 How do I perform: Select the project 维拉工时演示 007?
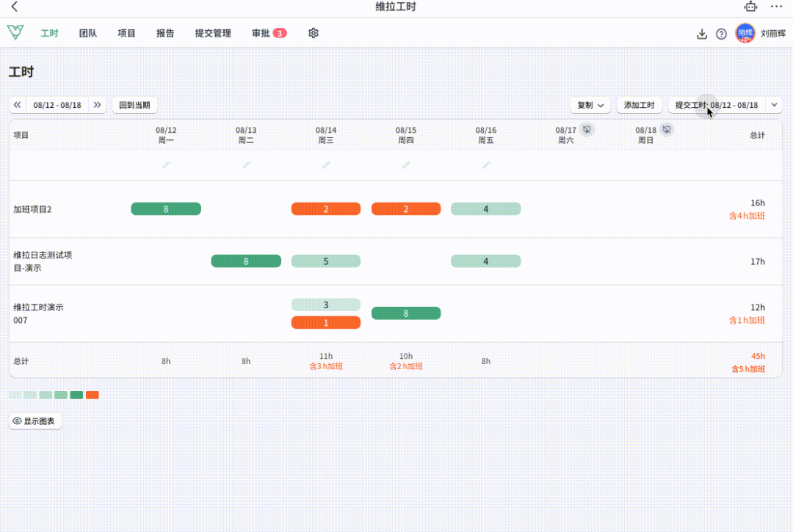tap(38, 313)
